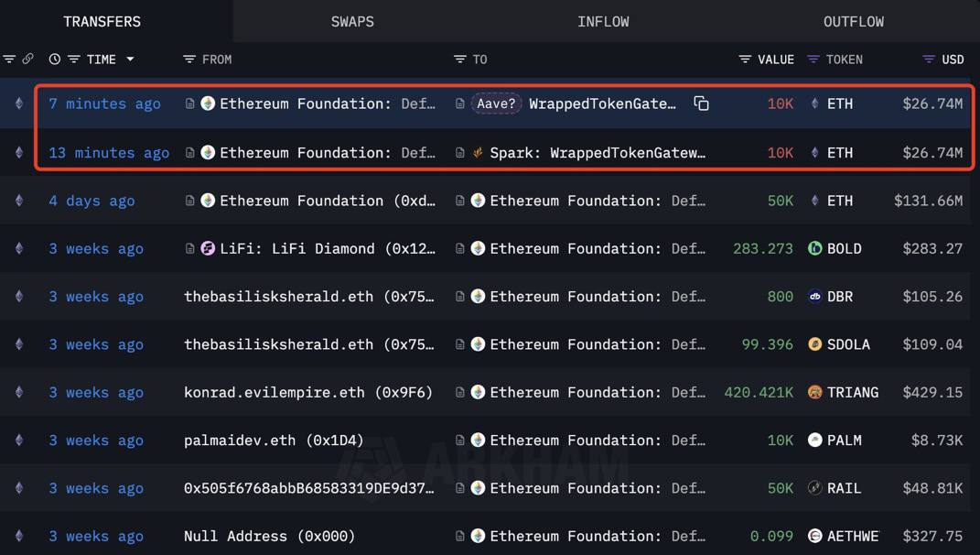Click the chain link icon in header
This screenshot has width=980, height=555.
(28, 59)
